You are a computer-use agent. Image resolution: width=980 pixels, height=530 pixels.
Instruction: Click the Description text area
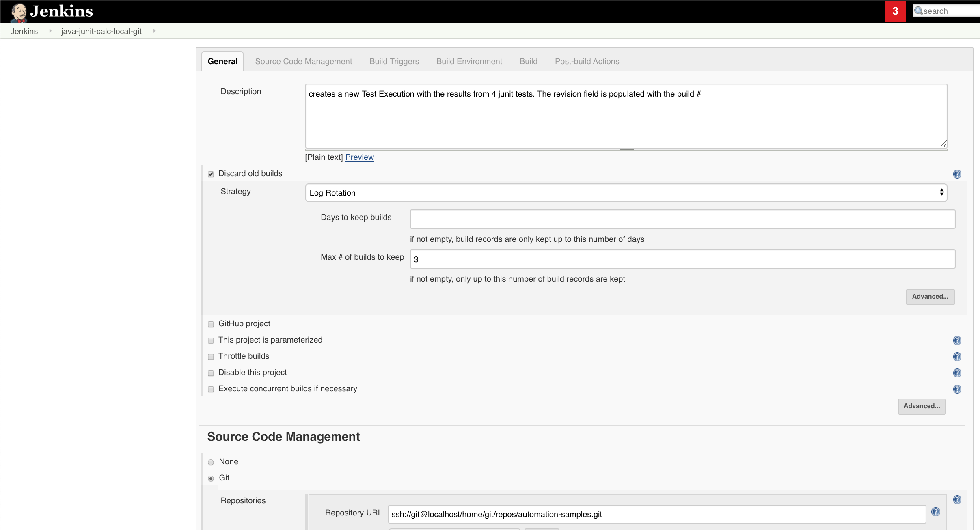pyautogui.click(x=626, y=116)
